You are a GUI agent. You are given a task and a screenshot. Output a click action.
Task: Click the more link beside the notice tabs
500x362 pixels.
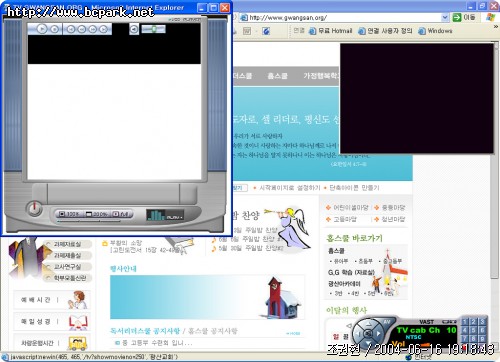293,333
